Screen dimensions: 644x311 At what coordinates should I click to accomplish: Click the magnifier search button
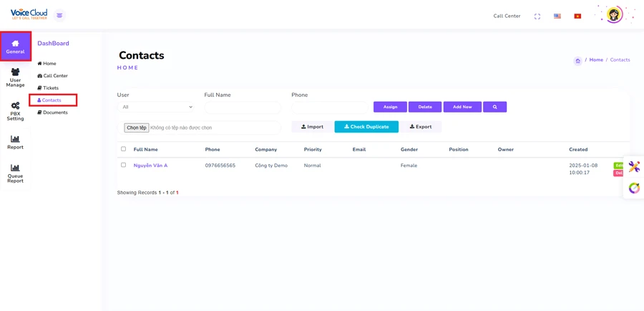(x=494, y=107)
